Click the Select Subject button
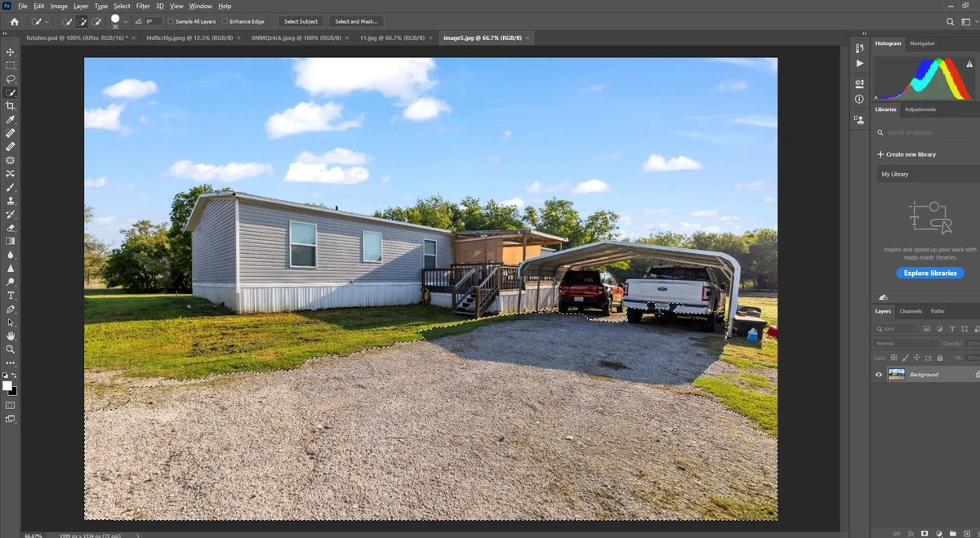 pyautogui.click(x=301, y=21)
